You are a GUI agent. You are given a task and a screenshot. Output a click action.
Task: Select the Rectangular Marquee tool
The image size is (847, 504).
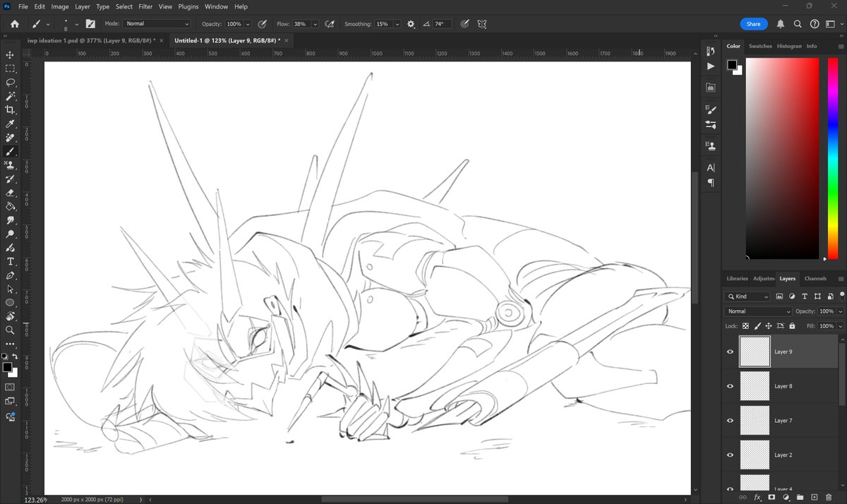[10, 68]
